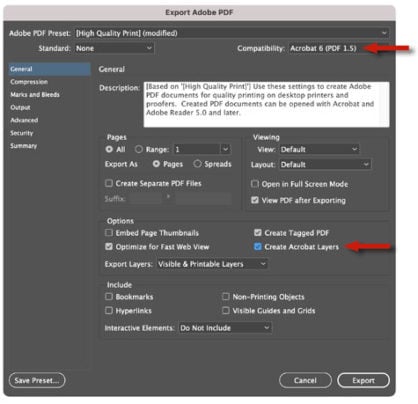Uncheck Create Tagged PDF
Image resolution: width=418 pixels, height=404 pixels.
(258, 232)
